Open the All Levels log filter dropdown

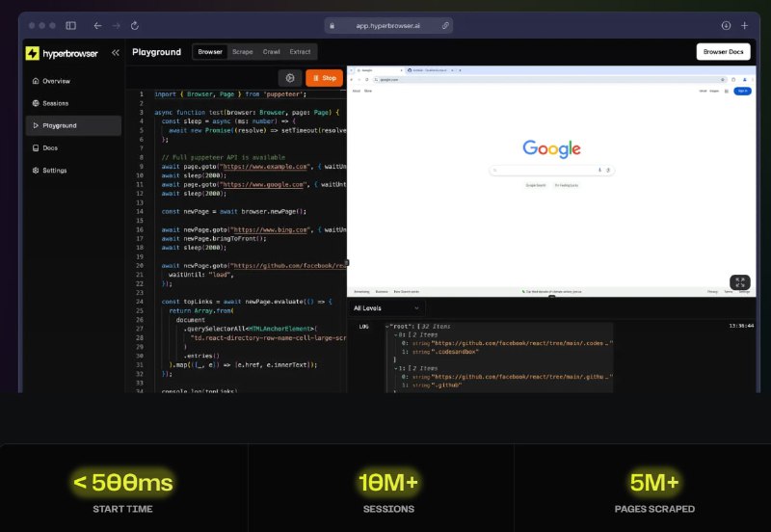point(386,307)
